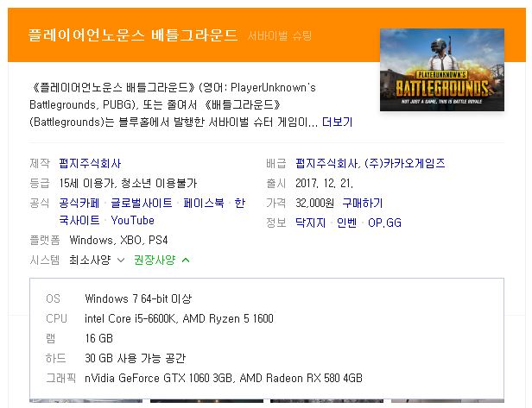532x408 pixels.
Task: Click the release date 2017. 12. 21.
Action: (325, 184)
